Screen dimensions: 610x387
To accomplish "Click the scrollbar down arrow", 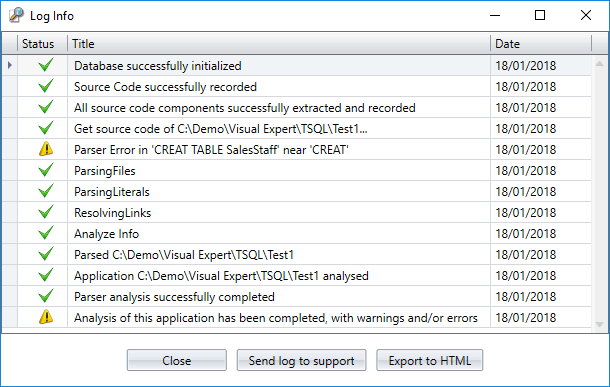I will click(x=599, y=325).
